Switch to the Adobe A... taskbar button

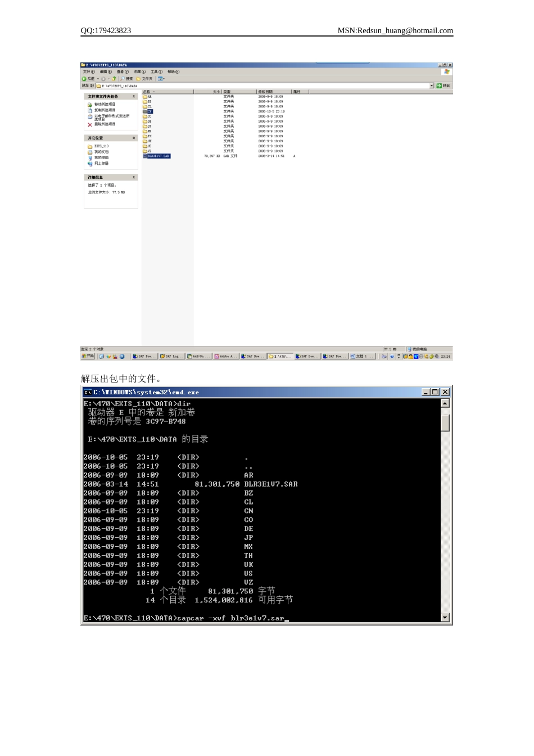pos(226,356)
